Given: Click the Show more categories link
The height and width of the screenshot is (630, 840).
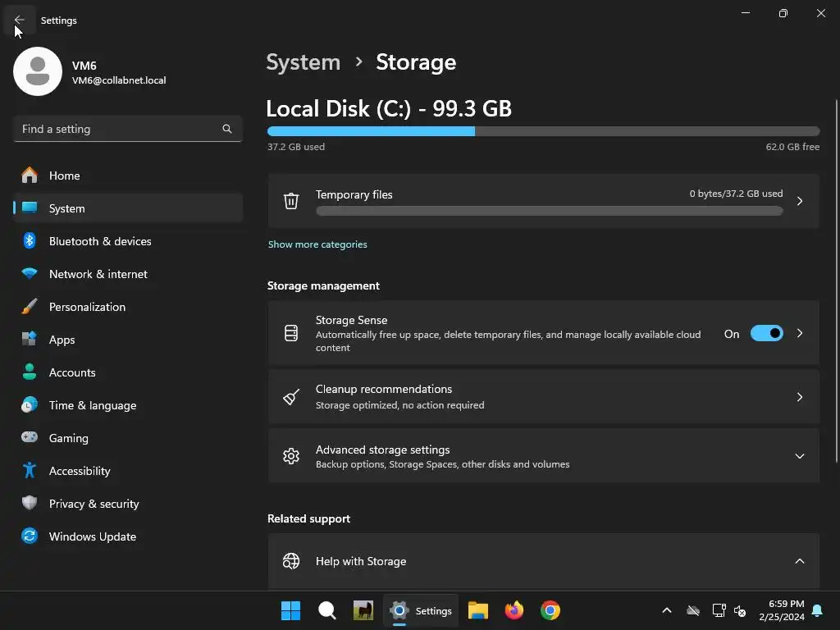Looking at the screenshot, I should coord(317,244).
